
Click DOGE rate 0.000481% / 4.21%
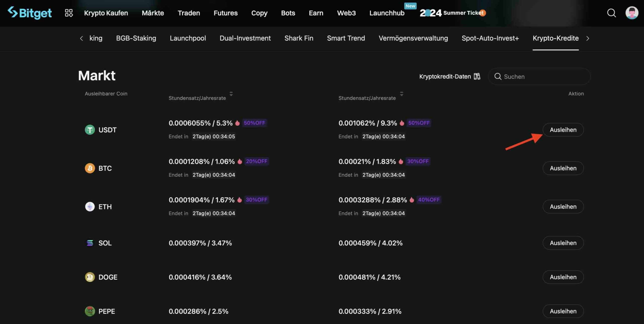(x=370, y=277)
